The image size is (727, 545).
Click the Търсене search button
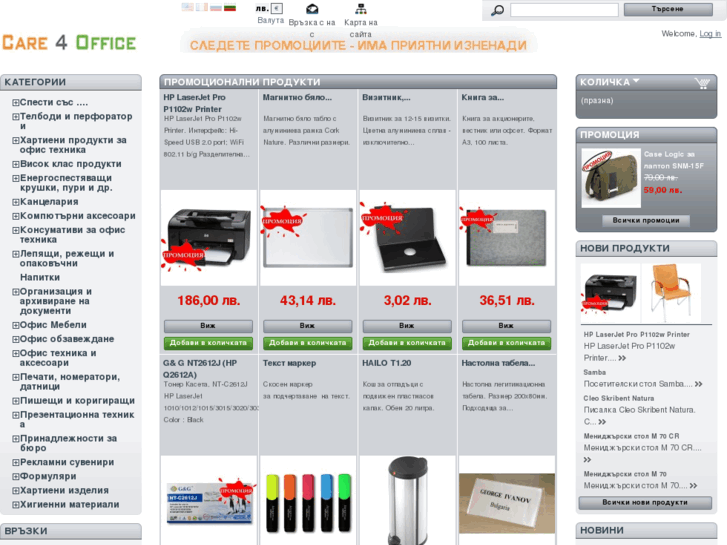tap(668, 9)
